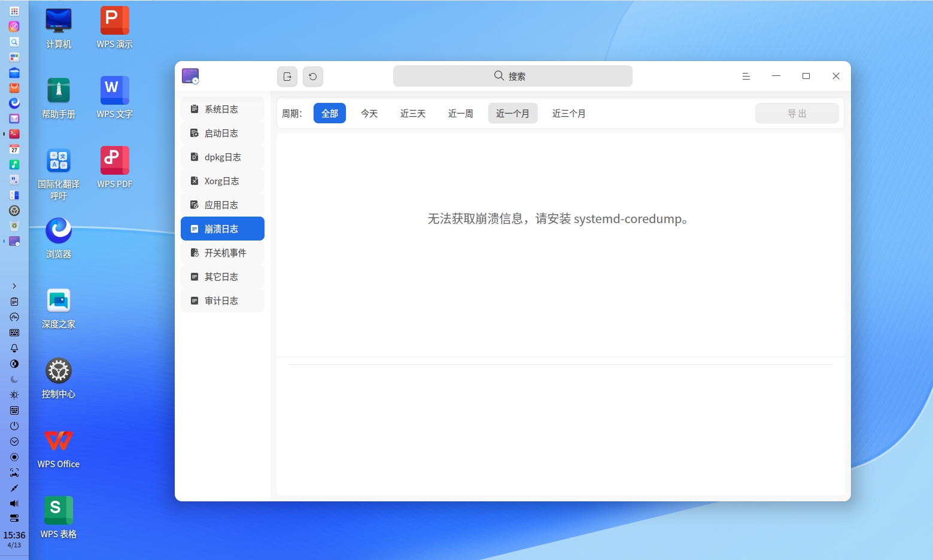Click the log viewer app logo

click(x=190, y=76)
